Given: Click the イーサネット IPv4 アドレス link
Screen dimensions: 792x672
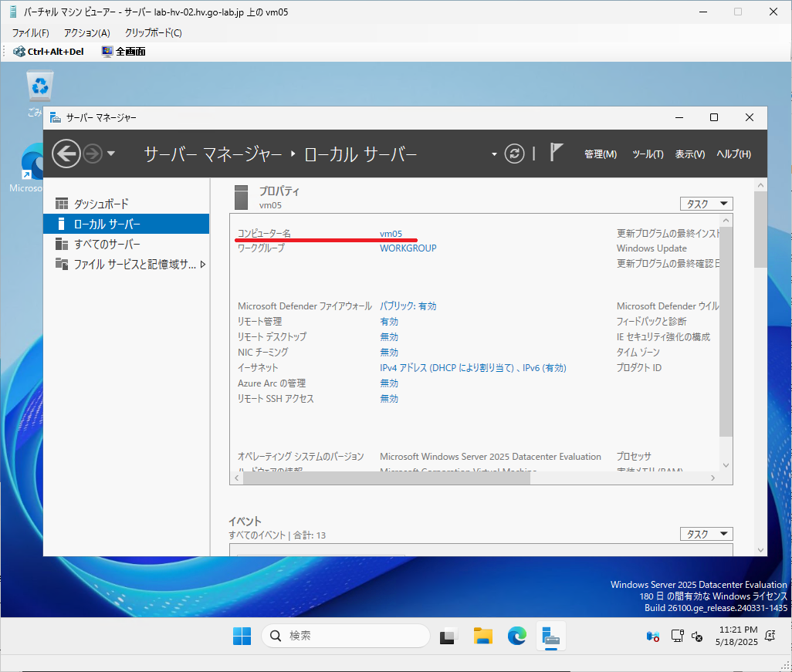Looking at the screenshot, I should [472, 368].
